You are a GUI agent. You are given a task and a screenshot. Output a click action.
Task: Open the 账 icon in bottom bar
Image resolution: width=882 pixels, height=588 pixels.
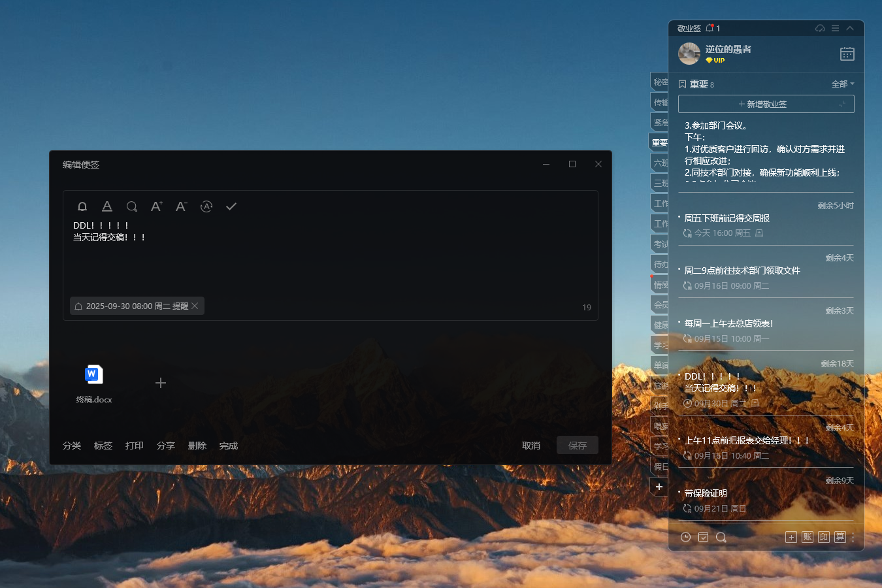pos(808,537)
